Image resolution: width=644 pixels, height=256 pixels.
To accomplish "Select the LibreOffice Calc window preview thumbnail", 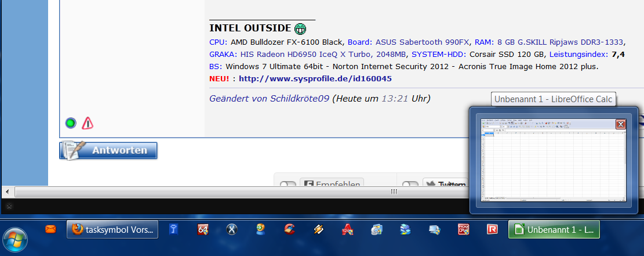I will [554, 160].
